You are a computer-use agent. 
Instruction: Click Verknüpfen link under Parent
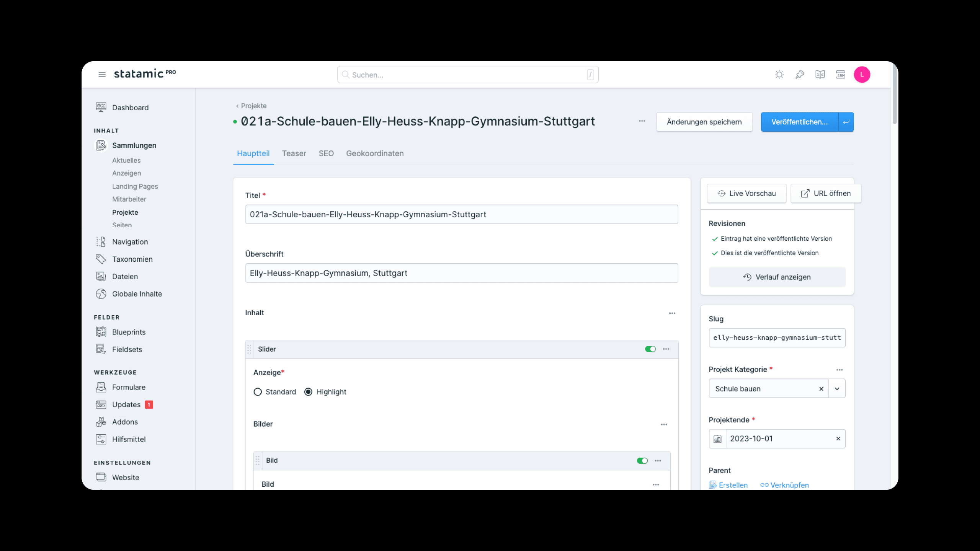click(784, 485)
